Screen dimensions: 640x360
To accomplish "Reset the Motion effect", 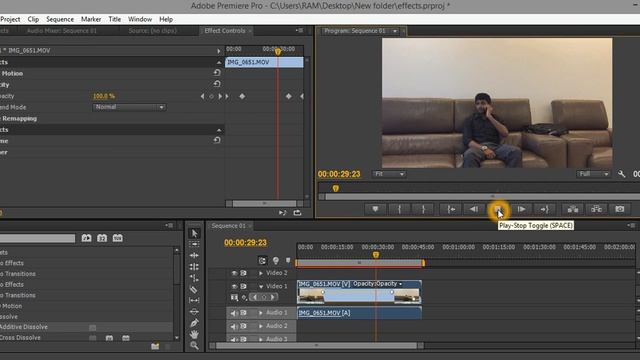I will tap(217, 73).
